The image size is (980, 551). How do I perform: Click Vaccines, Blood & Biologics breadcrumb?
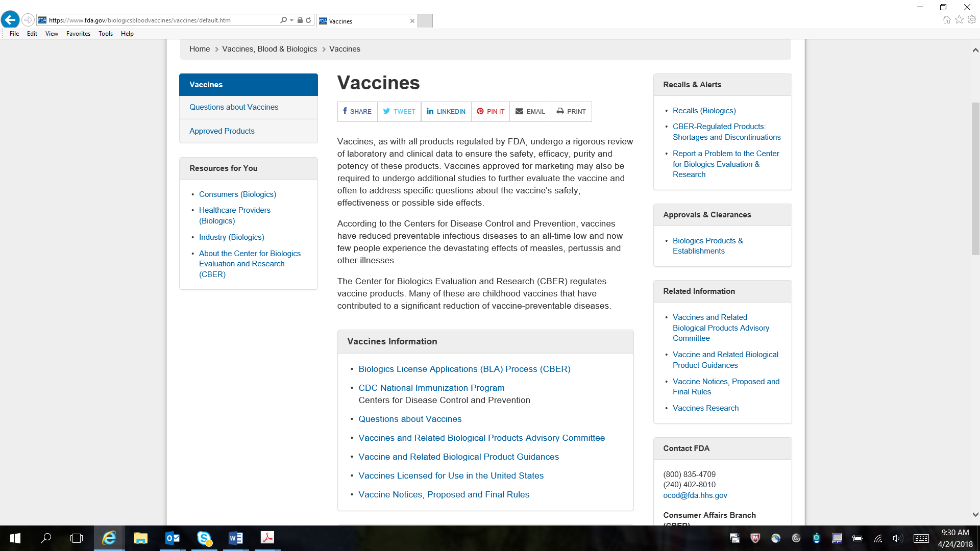tap(269, 49)
